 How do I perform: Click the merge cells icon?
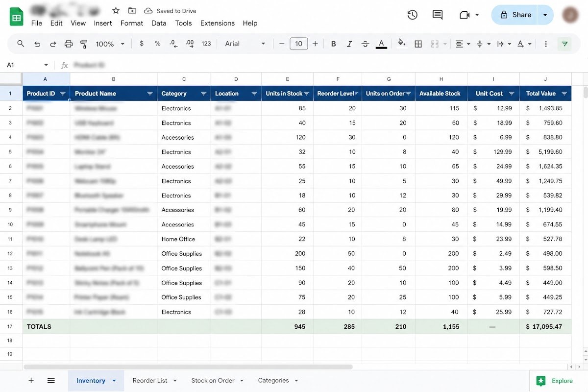(435, 44)
